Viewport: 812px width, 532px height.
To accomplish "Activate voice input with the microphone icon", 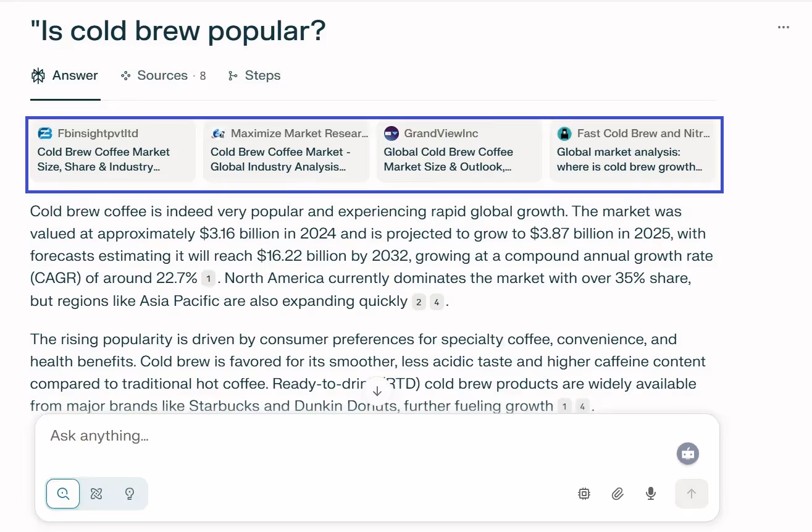I will click(x=650, y=494).
